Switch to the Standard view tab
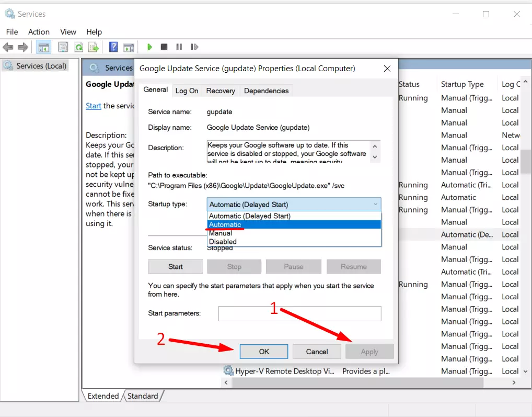Screen dimensions: 532x417 click(x=143, y=396)
